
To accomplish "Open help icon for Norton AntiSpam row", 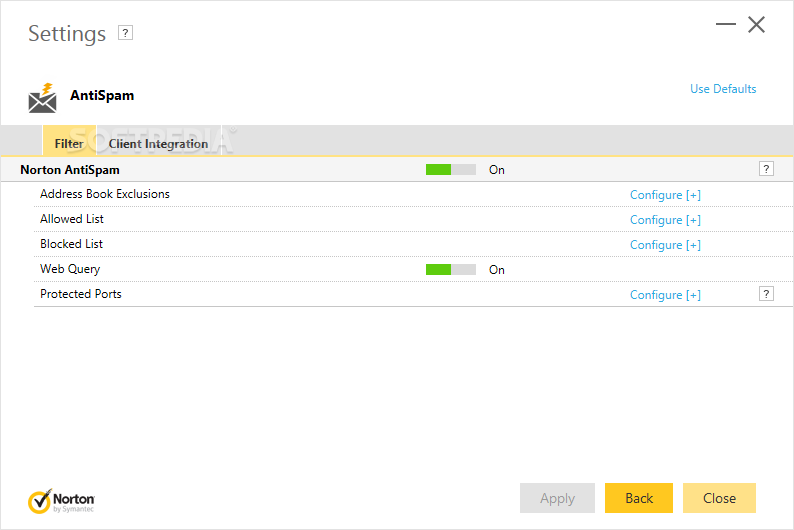I will (x=766, y=169).
